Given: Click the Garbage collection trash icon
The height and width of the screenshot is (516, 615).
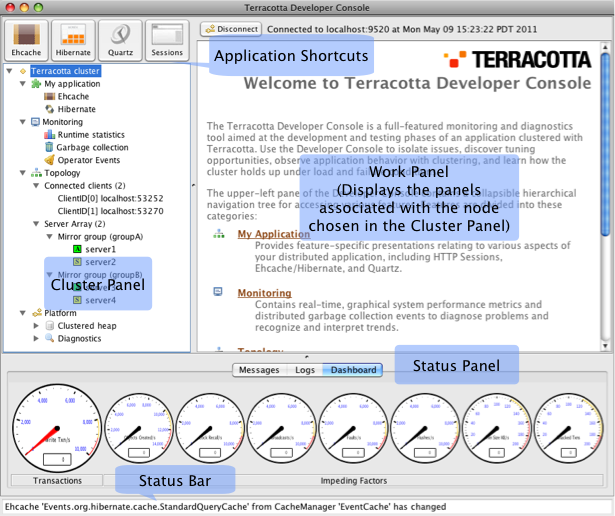Looking at the screenshot, I should click(x=49, y=147).
